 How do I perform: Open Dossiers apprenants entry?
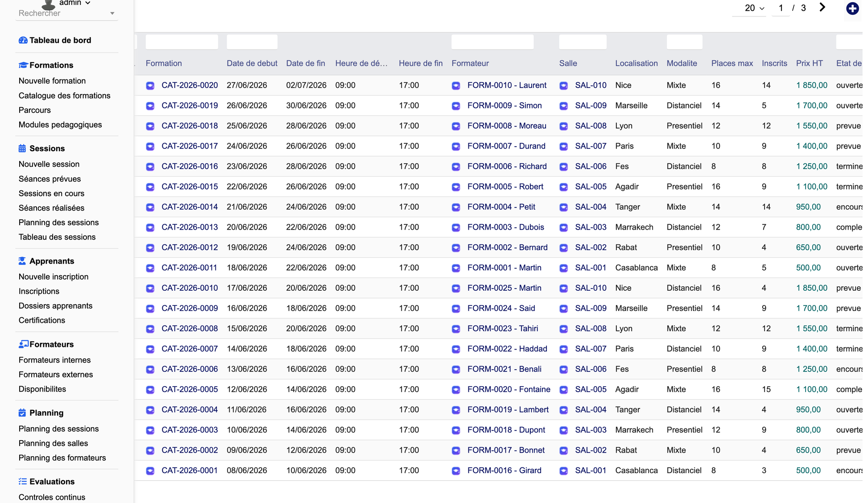(x=55, y=305)
